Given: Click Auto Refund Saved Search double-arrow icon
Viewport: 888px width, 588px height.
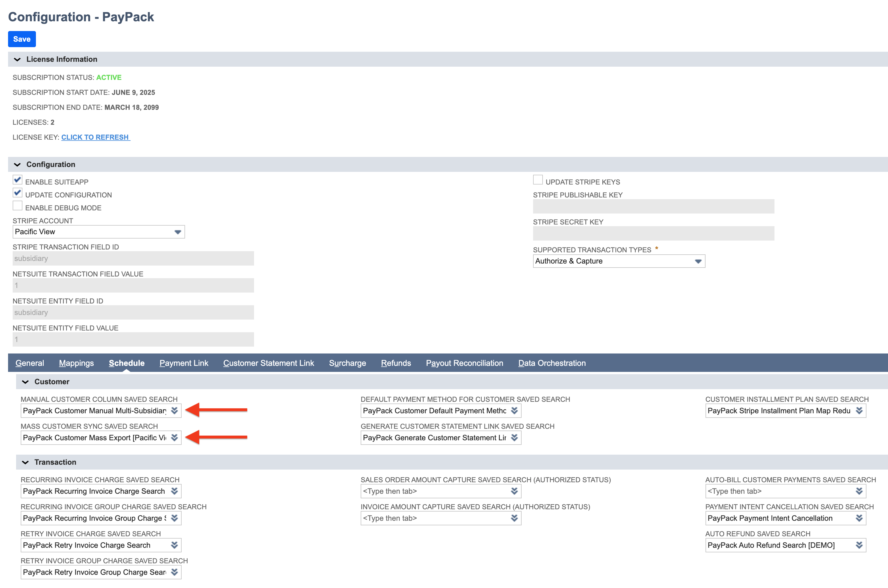Looking at the screenshot, I should point(859,545).
